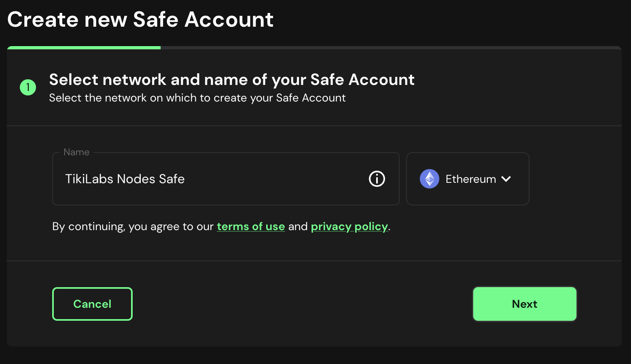631x364 pixels.
Task: Click the info icon in Name field
Action: point(377,179)
